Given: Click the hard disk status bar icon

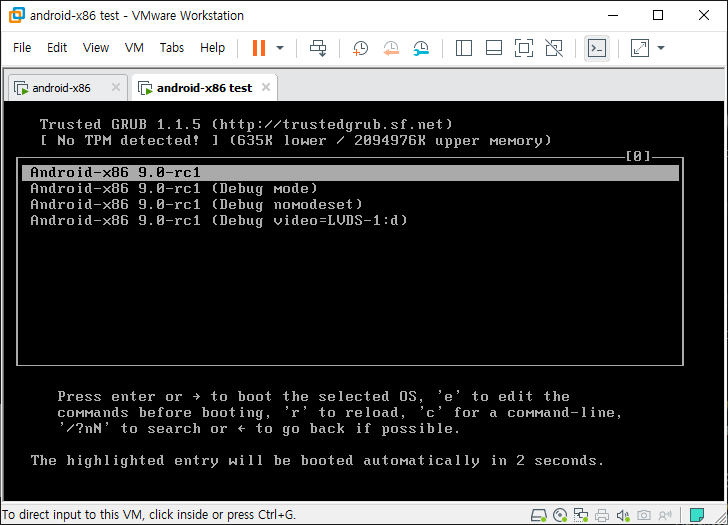Looking at the screenshot, I should (539, 515).
